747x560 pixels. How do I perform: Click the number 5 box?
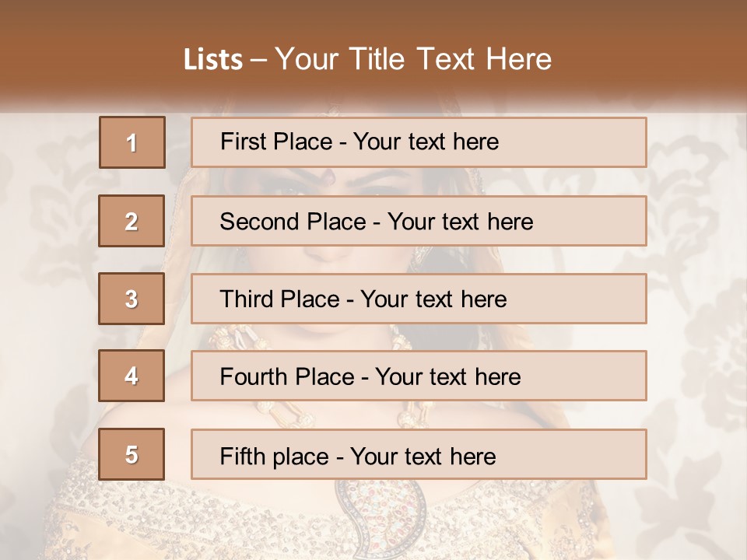tap(132, 453)
